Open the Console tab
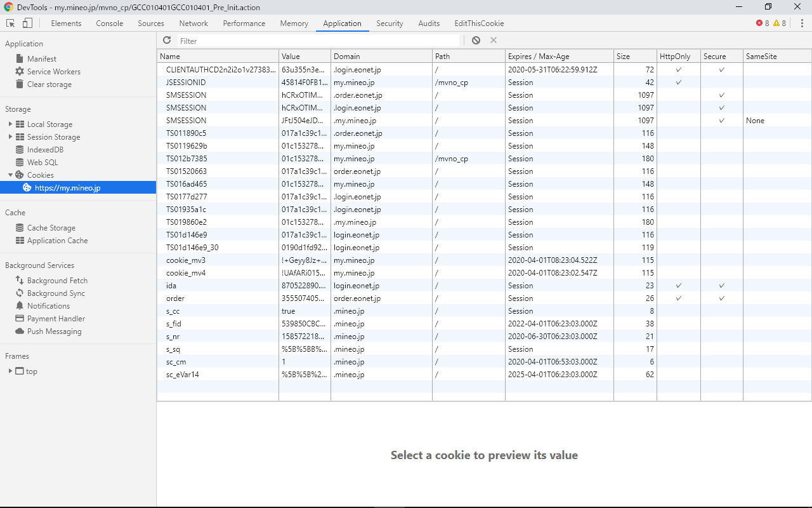 110,23
